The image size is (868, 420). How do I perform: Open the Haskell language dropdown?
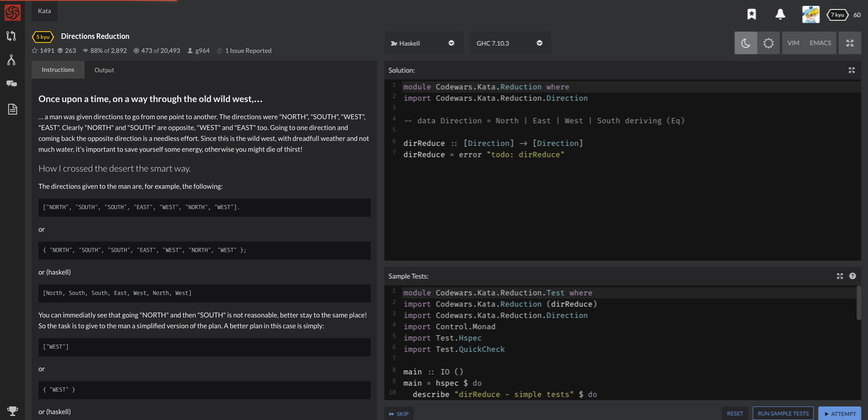pyautogui.click(x=423, y=43)
